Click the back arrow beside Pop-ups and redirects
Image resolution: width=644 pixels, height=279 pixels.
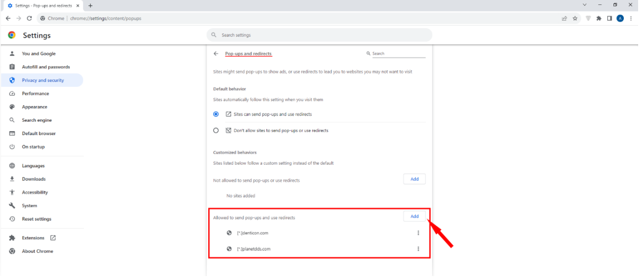pos(216,54)
